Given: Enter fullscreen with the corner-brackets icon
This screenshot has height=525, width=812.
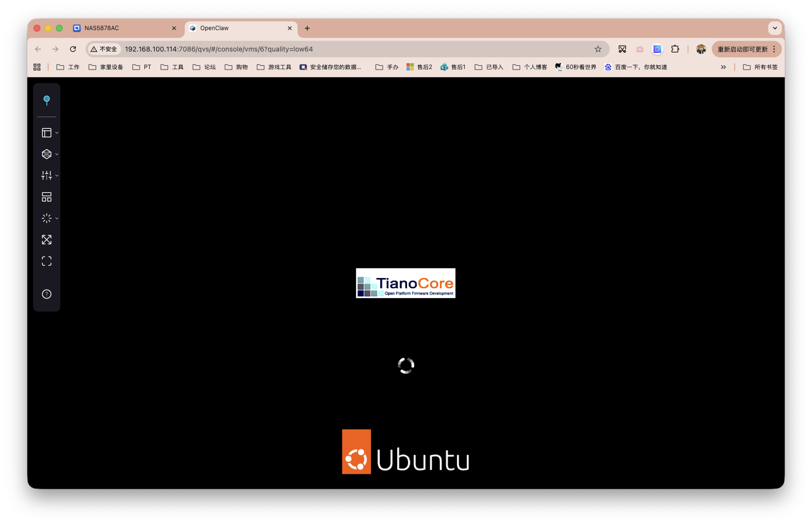Looking at the screenshot, I should [47, 261].
